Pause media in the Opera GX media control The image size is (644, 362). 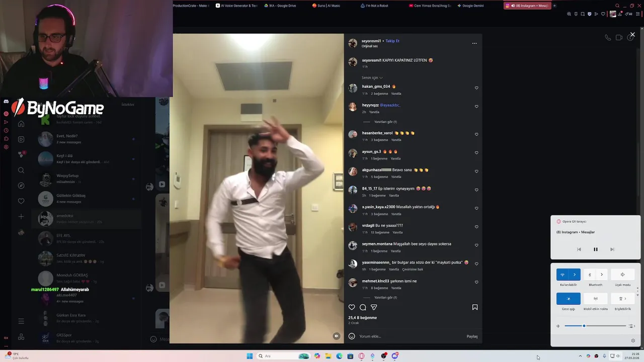coord(596,249)
